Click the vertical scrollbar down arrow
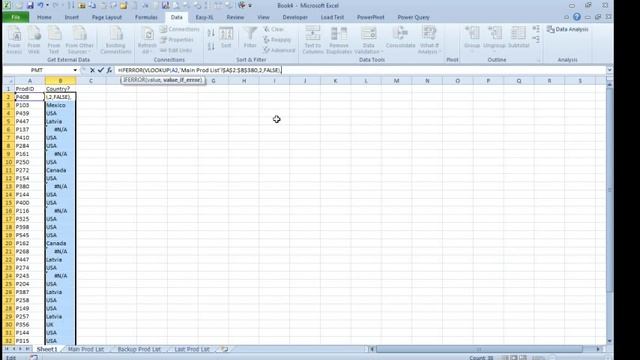 coord(609,341)
